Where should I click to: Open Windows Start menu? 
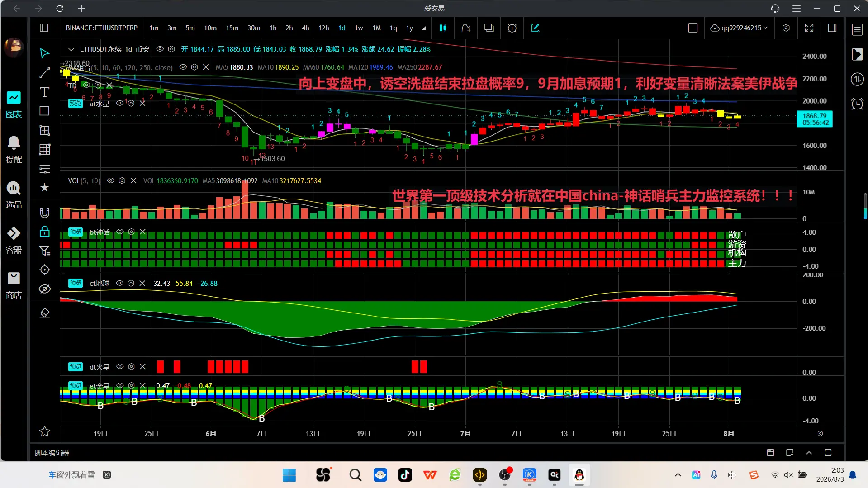(x=289, y=475)
